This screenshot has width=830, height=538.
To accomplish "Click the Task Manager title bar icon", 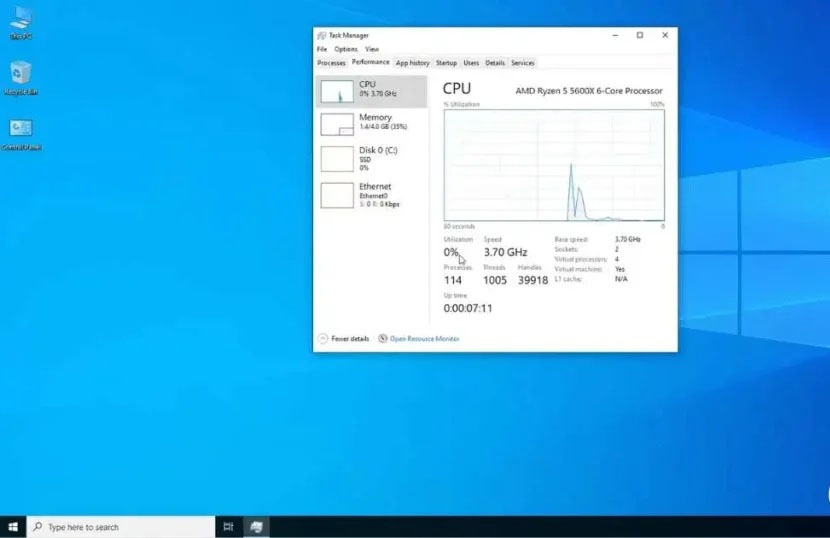I will point(321,35).
